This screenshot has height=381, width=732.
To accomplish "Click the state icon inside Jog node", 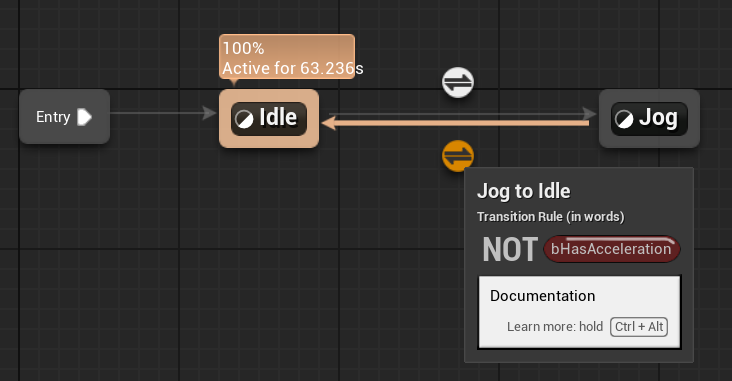I will click(624, 119).
